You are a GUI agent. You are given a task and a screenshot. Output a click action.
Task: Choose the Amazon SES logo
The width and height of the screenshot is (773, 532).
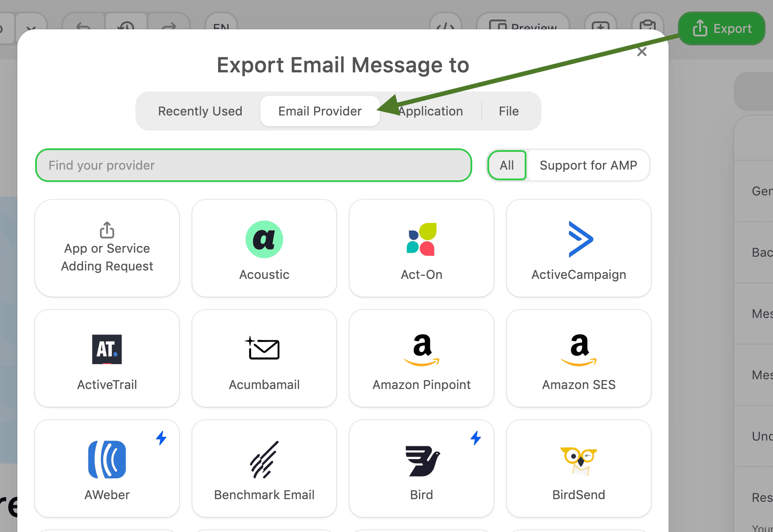(579, 350)
